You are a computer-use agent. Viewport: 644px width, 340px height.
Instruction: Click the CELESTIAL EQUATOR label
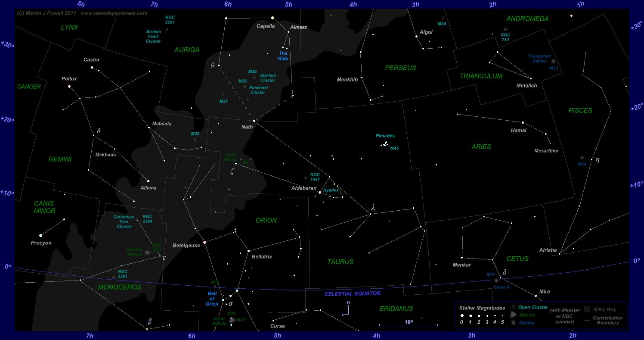coord(352,293)
